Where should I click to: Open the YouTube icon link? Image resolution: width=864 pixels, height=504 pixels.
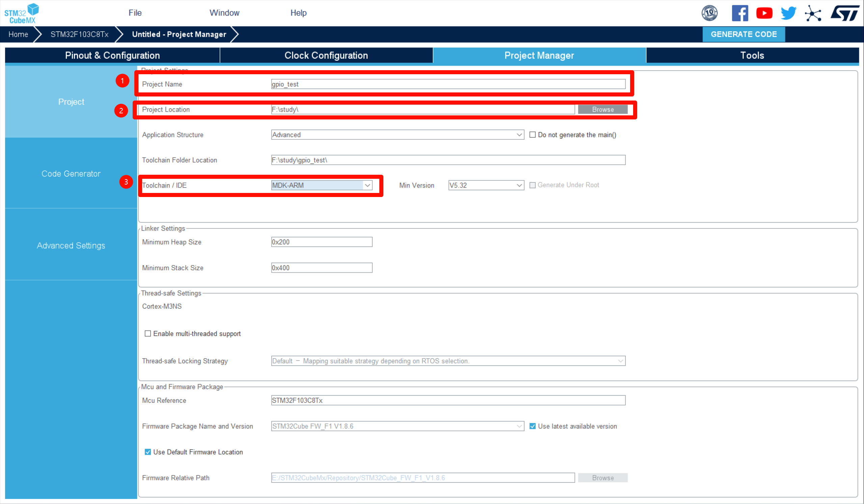(764, 13)
